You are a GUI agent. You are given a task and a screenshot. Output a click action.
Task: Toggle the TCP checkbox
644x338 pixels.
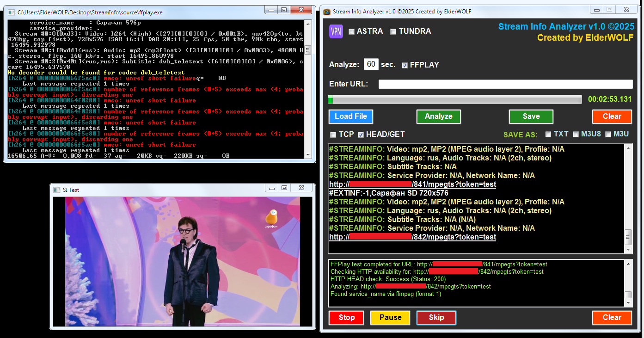pyautogui.click(x=333, y=135)
